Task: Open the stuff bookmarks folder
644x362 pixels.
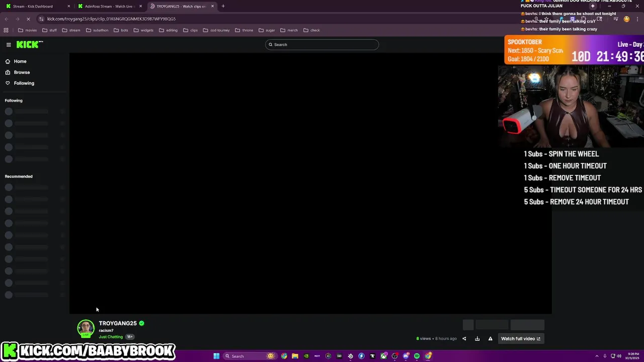Action: (49, 30)
